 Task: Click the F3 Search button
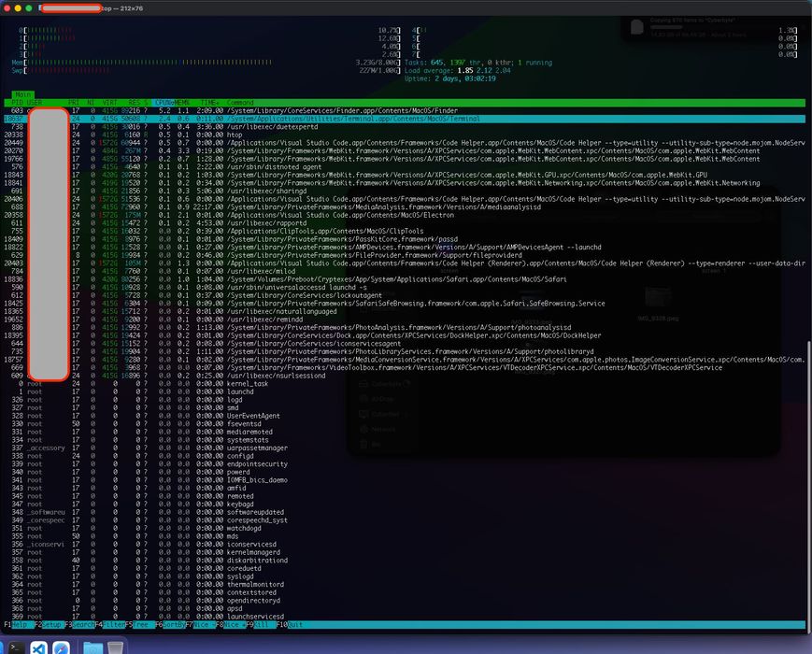(x=78, y=624)
